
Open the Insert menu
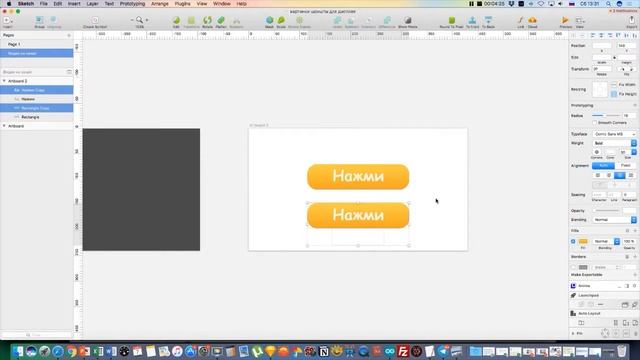[74, 4]
